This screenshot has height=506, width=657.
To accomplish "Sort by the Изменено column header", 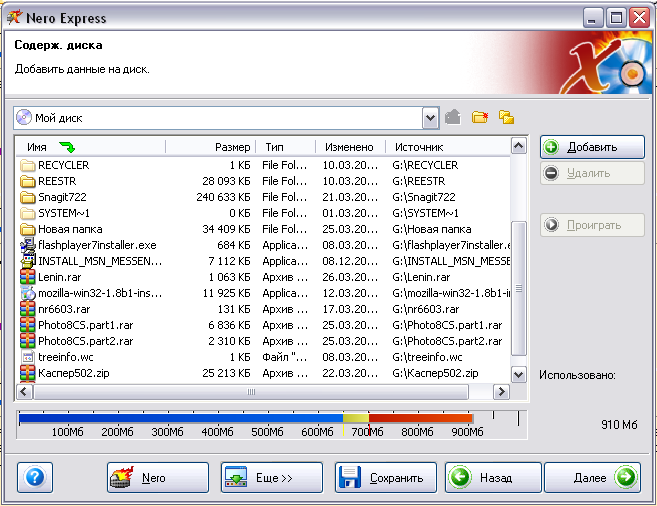I will click(x=350, y=147).
